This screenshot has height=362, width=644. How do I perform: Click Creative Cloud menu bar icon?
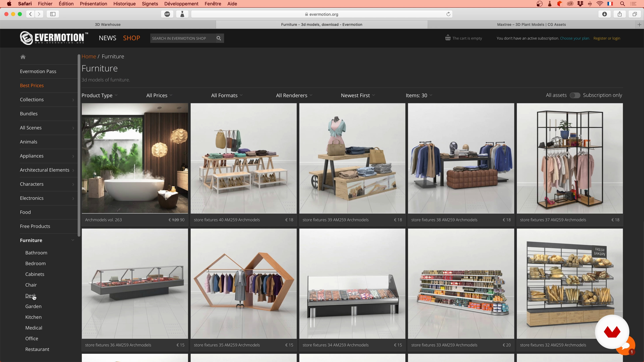570,4
